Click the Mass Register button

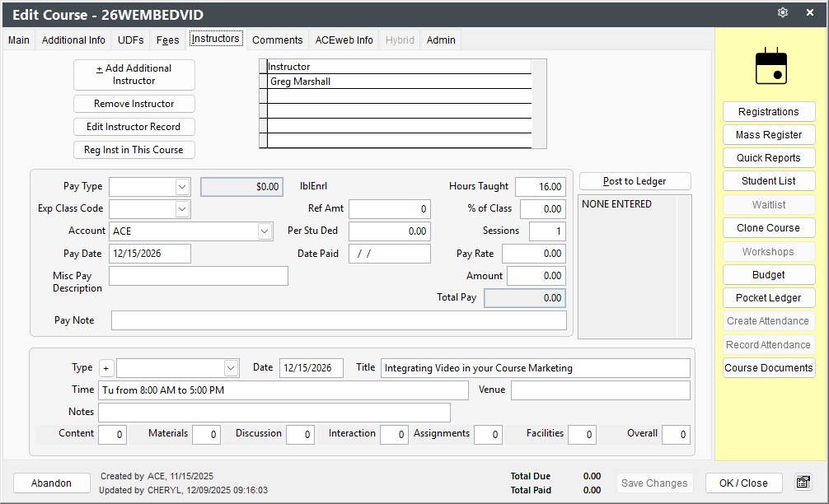click(769, 135)
